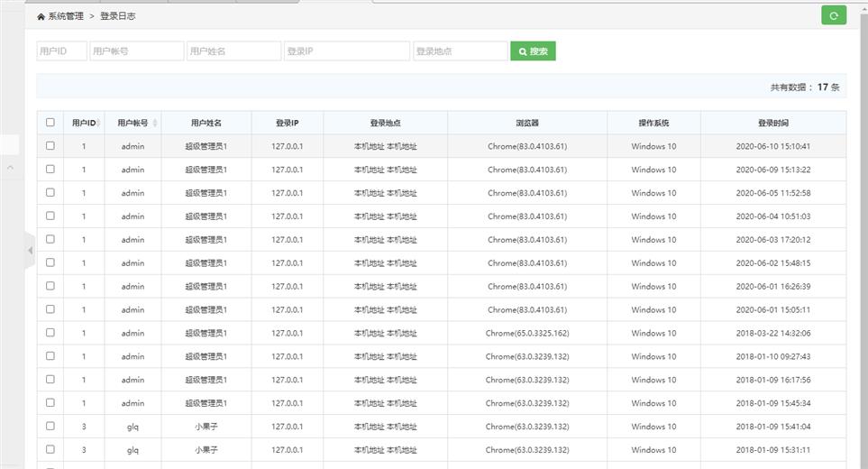Select the checkbox for 2018-03-22 14:32:06 row
868x469 pixels.
(50, 333)
